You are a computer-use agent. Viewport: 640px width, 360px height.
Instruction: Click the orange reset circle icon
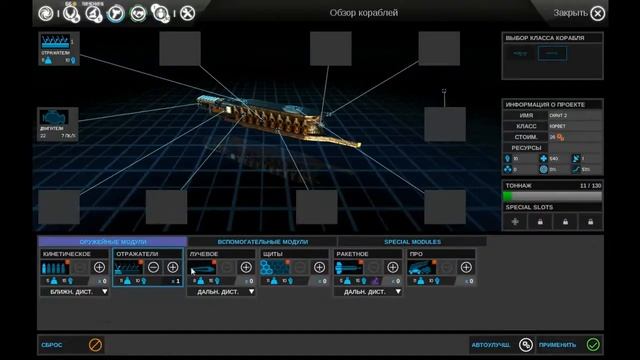coord(95,345)
